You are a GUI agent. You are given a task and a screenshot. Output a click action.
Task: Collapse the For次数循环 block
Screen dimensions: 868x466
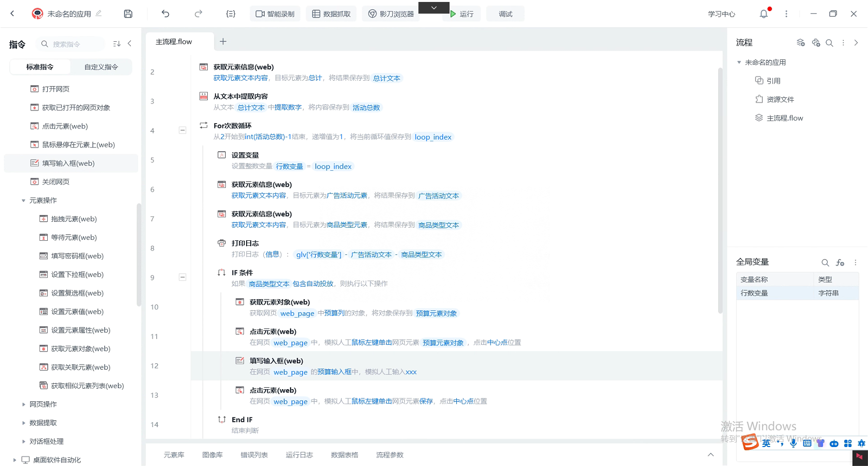tap(182, 130)
